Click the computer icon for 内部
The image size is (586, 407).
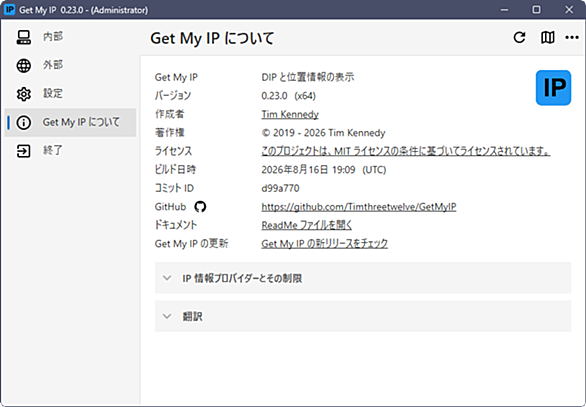tap(24, 37)
